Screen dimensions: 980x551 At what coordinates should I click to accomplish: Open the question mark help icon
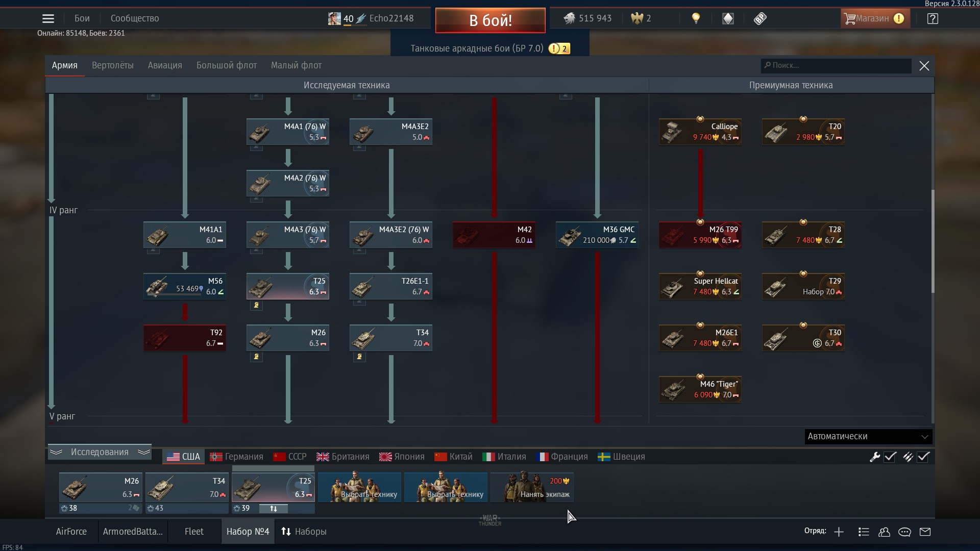coord(933,19)
